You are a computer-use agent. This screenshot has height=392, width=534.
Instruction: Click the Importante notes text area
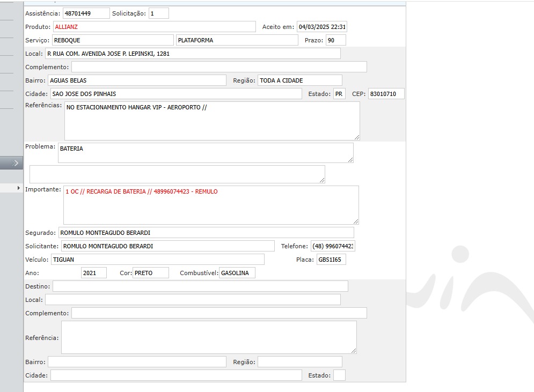210,205
